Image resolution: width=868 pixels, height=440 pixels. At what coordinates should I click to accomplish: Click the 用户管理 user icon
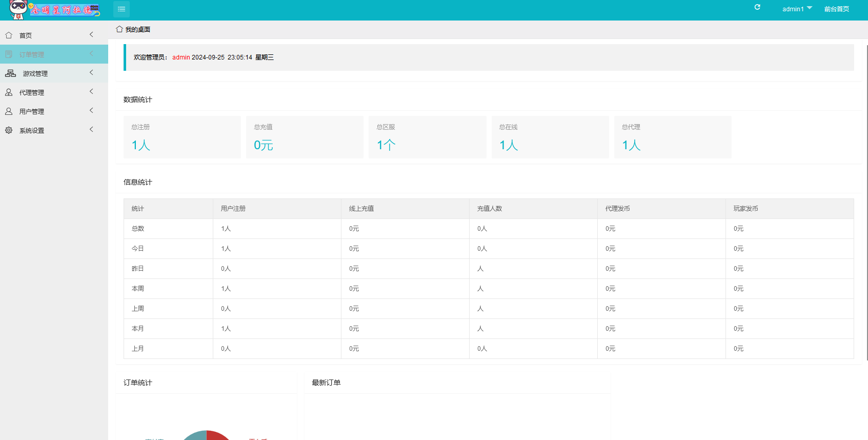[x=9, y=111]
